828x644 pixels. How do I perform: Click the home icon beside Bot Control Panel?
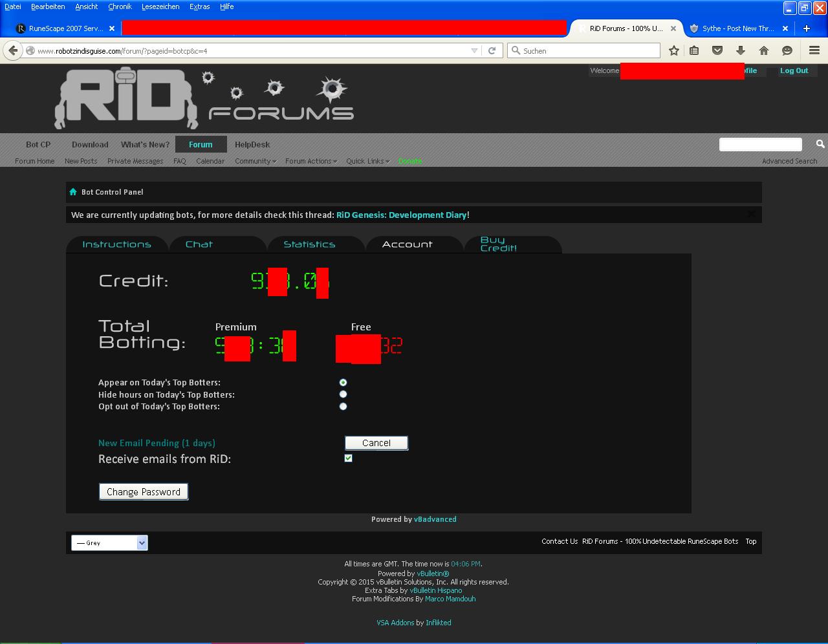(73, 192)
